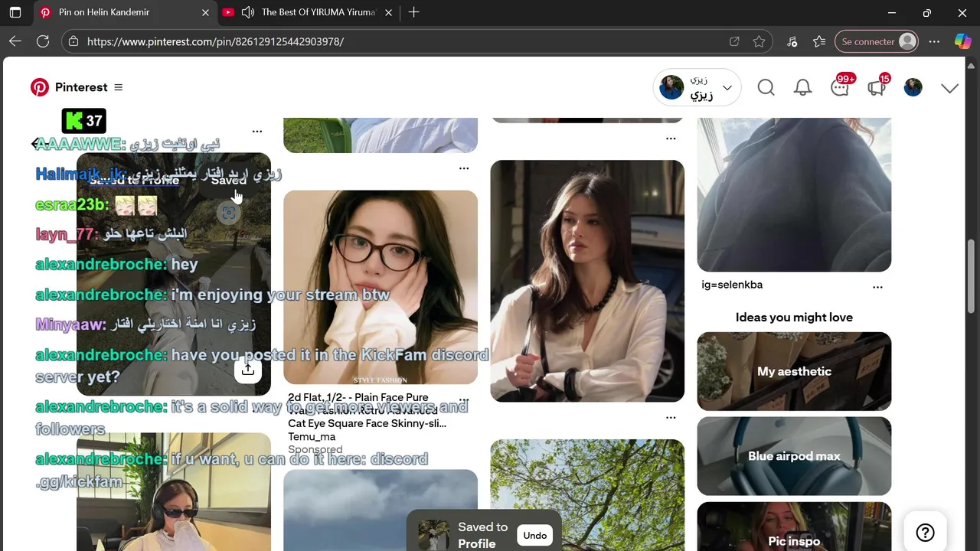Screen dimensions: 980x551
Task: Open browser settings and more menu
Action: click(x=934, y=41)
